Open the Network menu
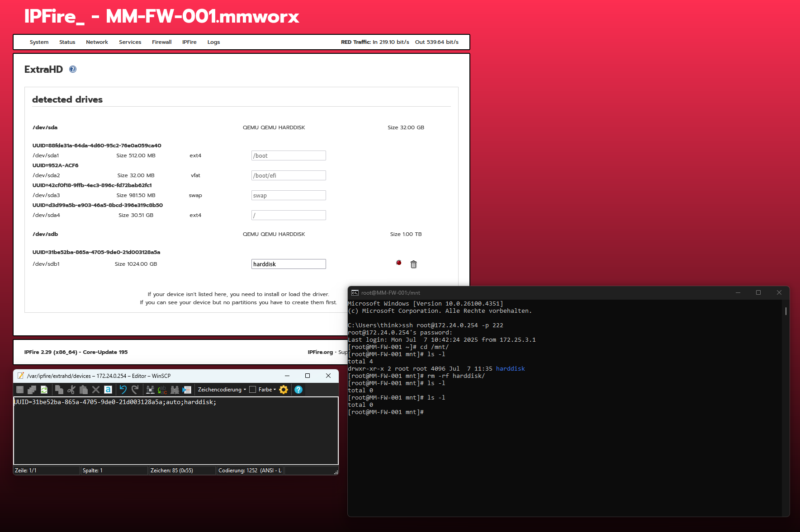This screenshot has height=532, width=800. (97, 42)
